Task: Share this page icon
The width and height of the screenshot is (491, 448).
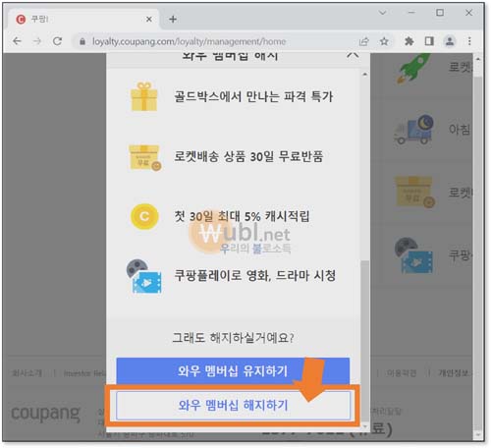Action: pos(364,41)
